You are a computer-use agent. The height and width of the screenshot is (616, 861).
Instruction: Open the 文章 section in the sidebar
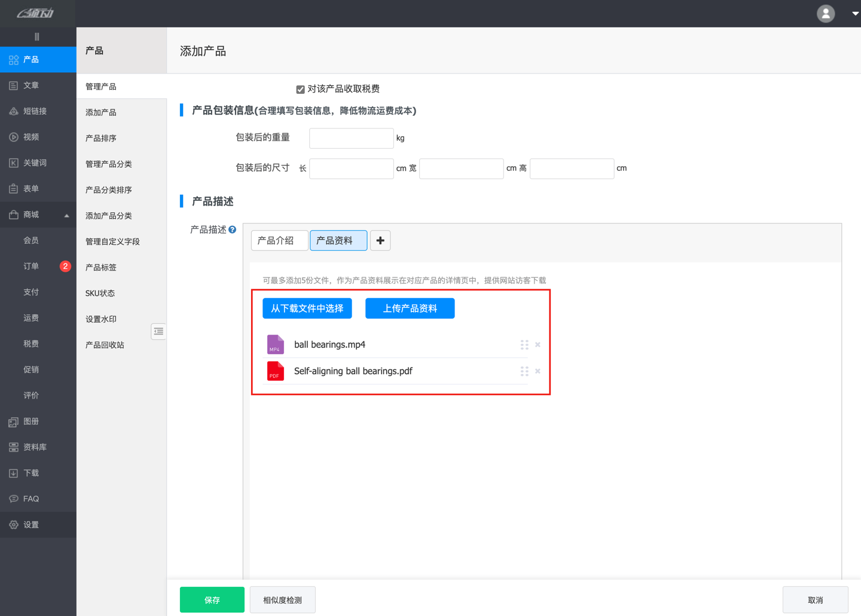[30, 85]
